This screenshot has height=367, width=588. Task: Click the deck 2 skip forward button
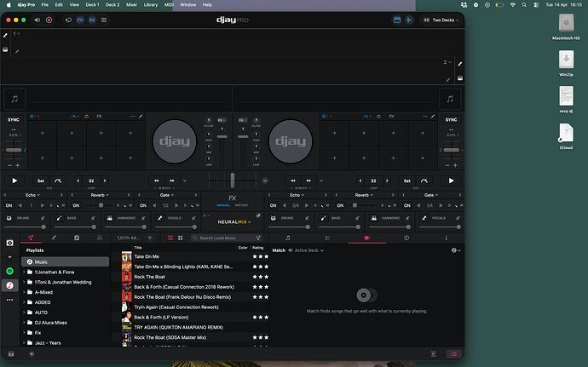coord(308,181)
